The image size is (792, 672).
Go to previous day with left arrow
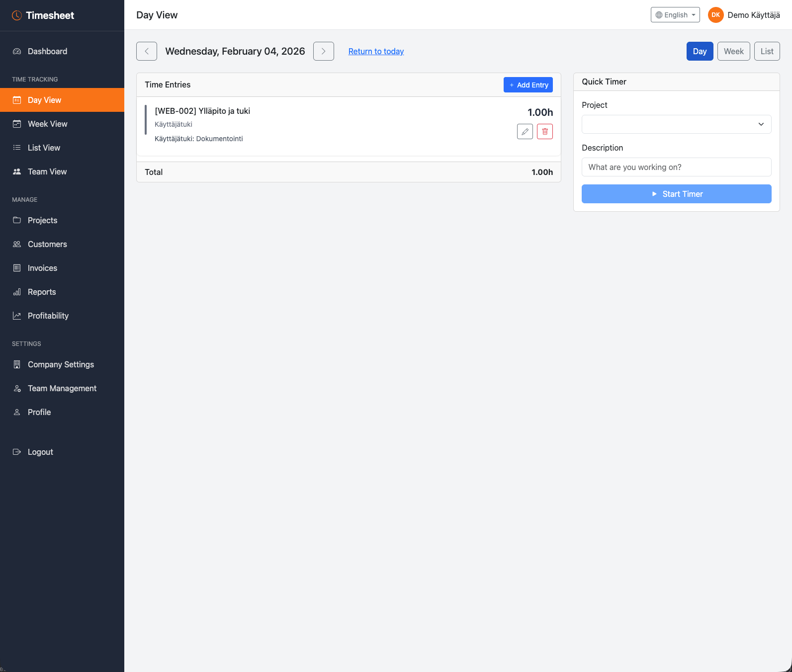pyautogui.click(x=147, y=51)
